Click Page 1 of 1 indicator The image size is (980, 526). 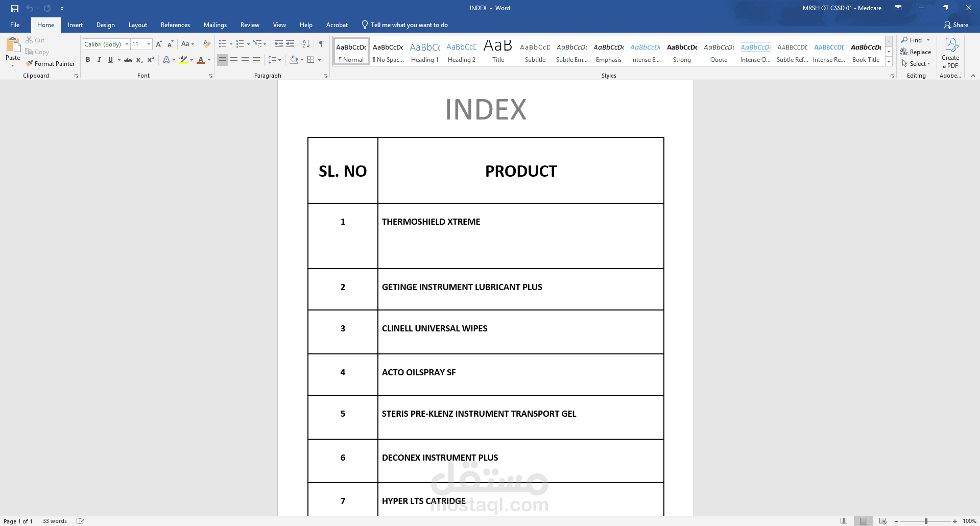click(x=18, y=521)
